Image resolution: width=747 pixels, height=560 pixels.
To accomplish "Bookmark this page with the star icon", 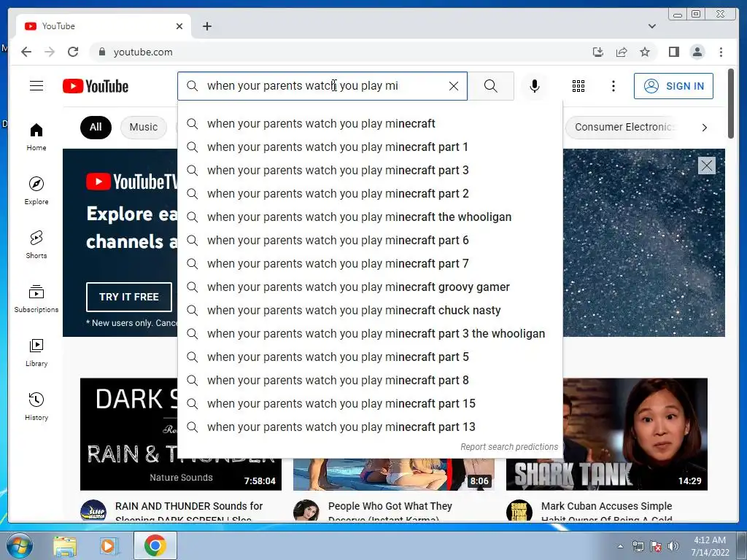I will pos(645,52).
